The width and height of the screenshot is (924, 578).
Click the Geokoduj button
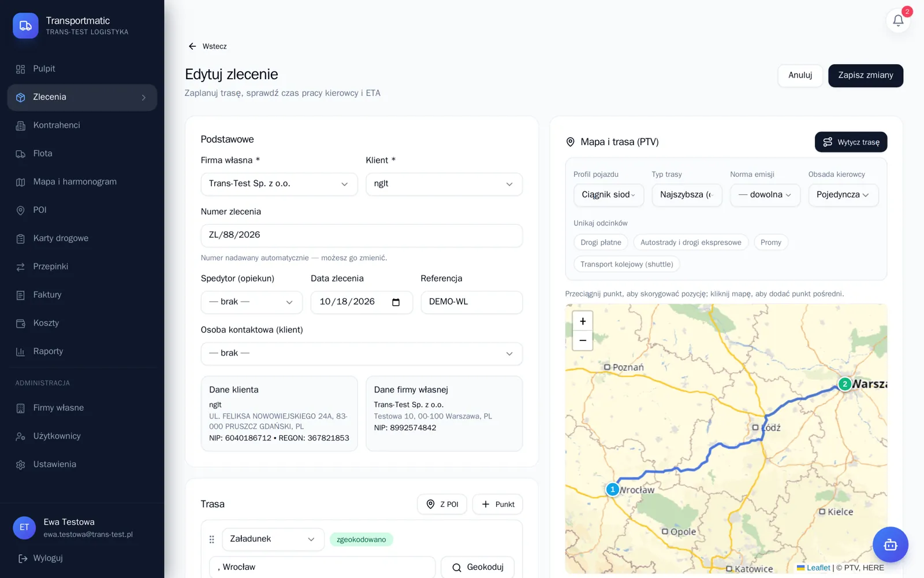478,568
